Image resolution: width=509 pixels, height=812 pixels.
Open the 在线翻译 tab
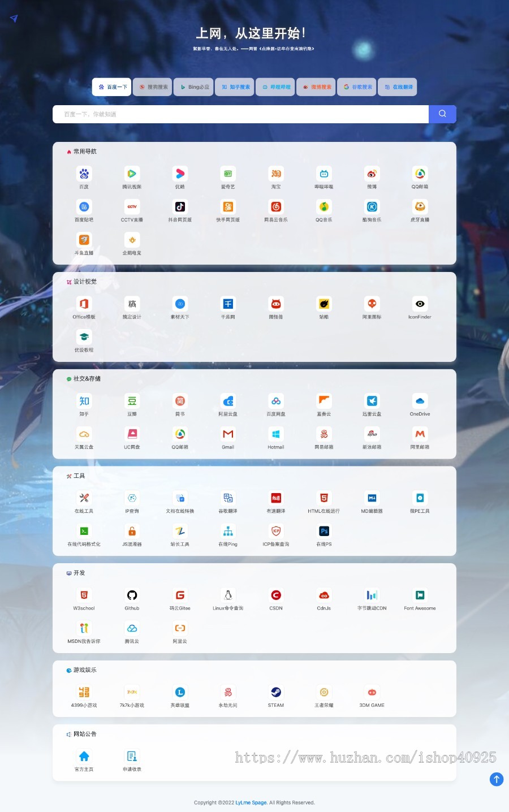398,87
